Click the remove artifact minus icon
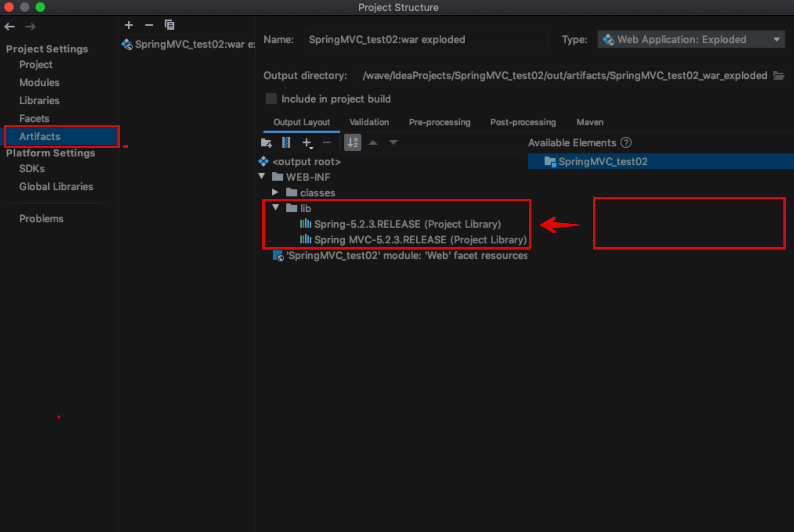The height and width of the screenshot is (532, 794). coord(149,25)
